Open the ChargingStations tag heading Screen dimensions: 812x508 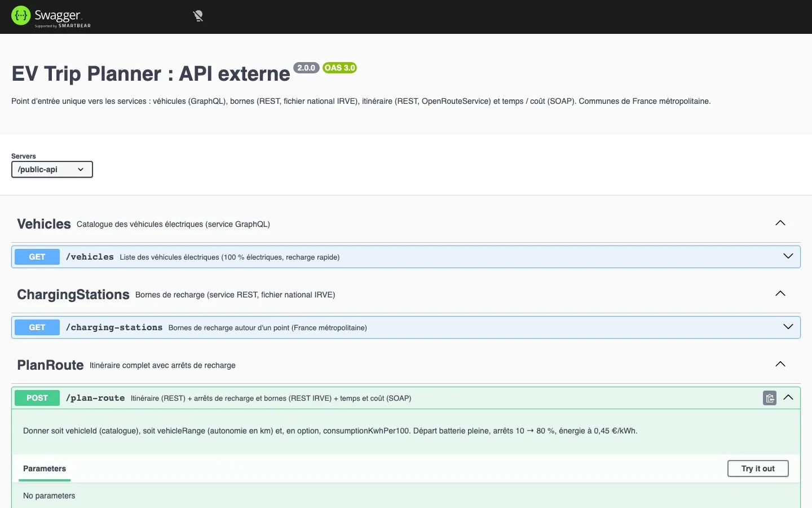pyautogui.click(x=73, y=295)
